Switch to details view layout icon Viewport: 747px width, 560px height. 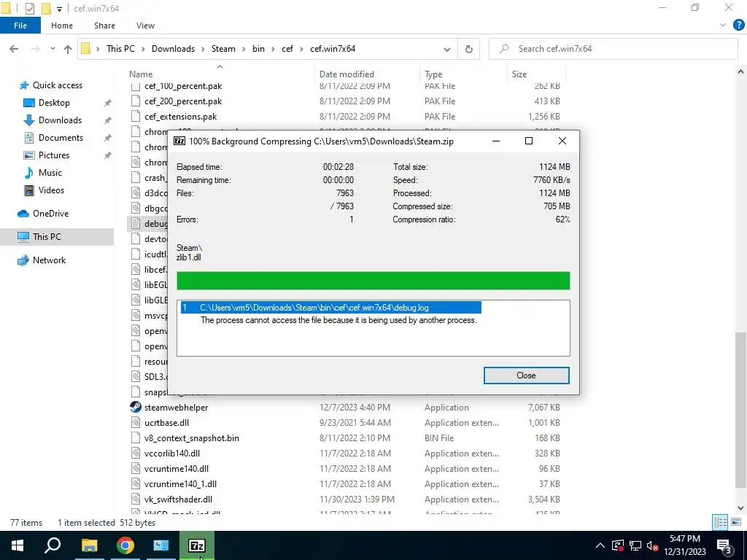[x=720, y=522]
